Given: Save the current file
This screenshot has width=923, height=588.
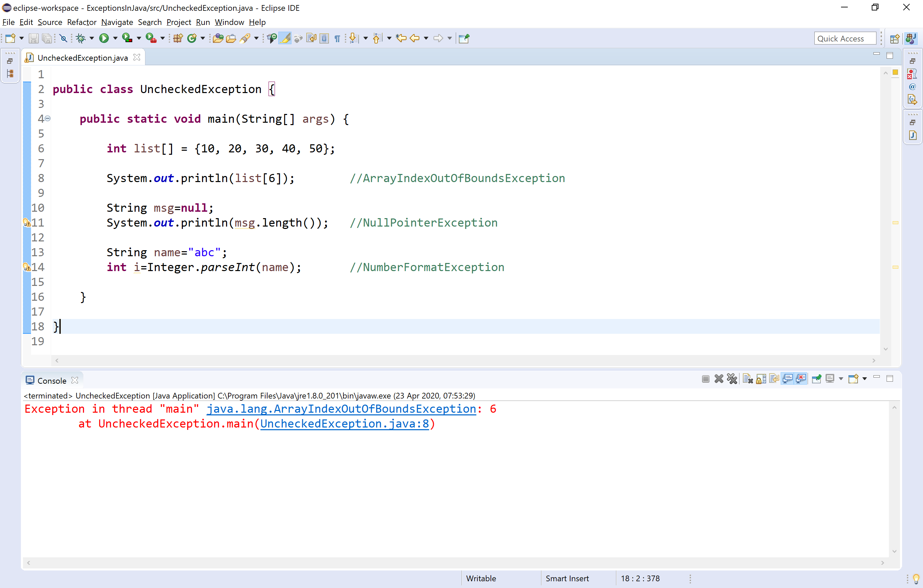Looking at the screenshot, I should pos(34,38).
